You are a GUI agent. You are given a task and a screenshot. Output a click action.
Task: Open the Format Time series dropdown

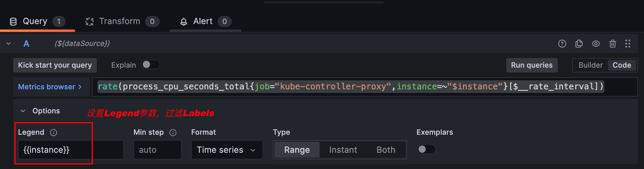(227, 150)
